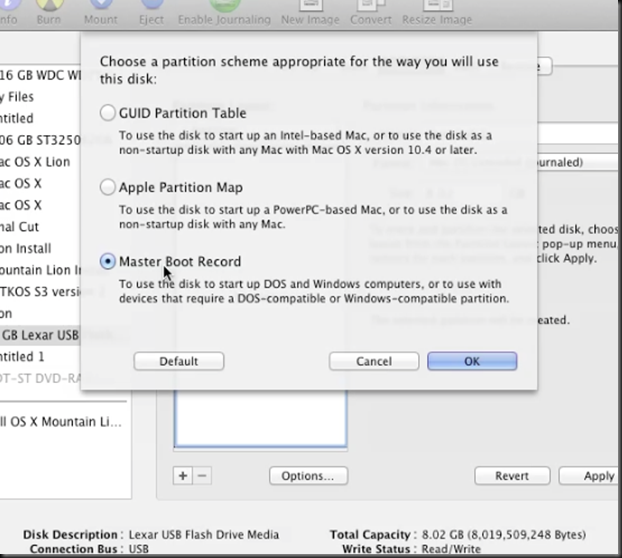Image resolution: width=622 pixels, height=558 pixels.
Task: Click the New Image toolbar icon
Action: [310, 12]
